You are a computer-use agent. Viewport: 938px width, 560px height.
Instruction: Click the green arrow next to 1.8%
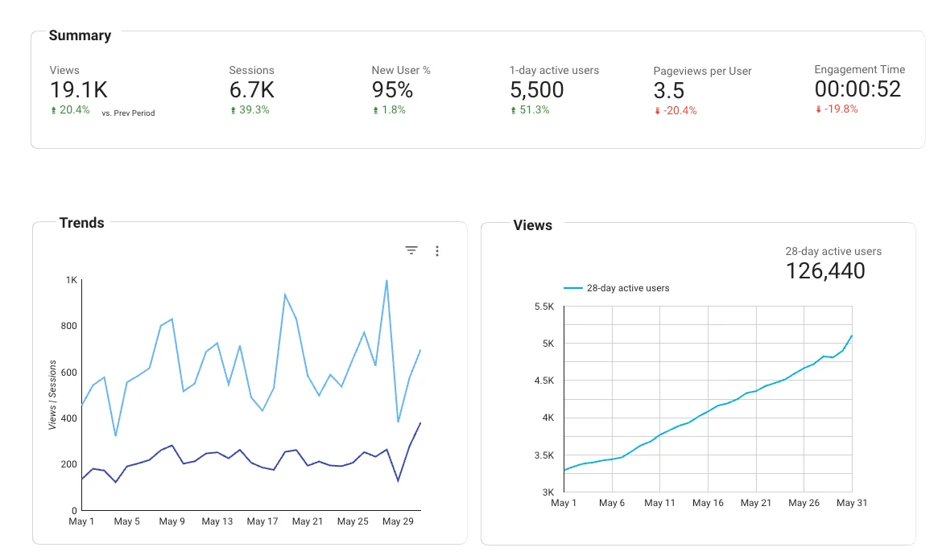click(375, 110)
